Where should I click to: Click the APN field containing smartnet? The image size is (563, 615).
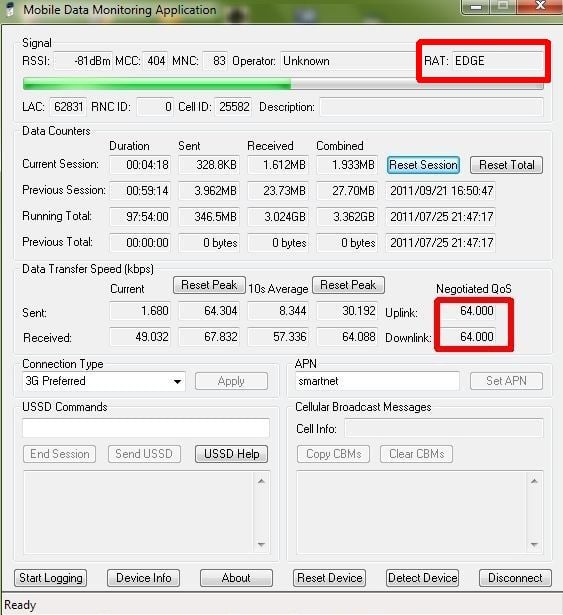coord(377,381)
